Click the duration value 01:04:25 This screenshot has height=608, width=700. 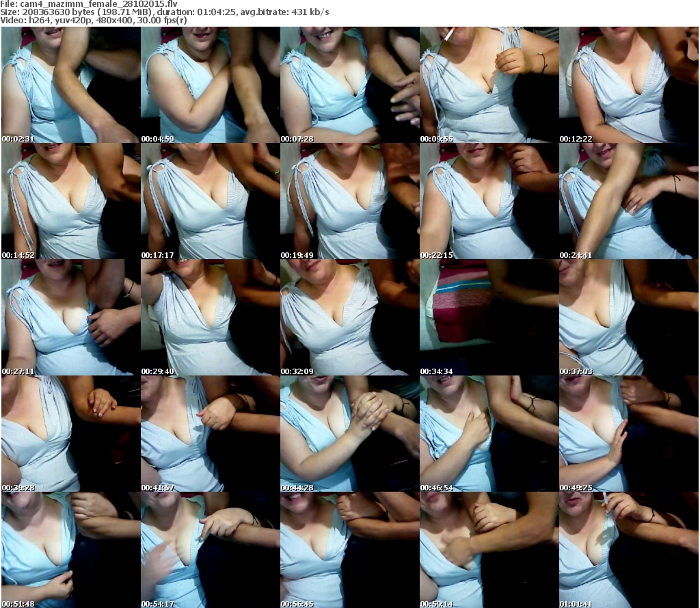[x=217, y=12]
